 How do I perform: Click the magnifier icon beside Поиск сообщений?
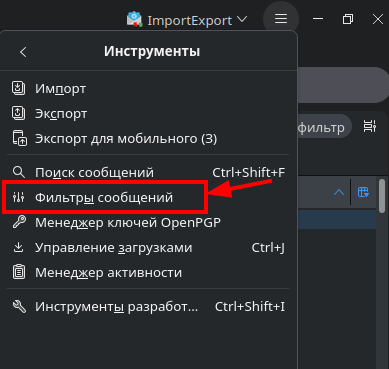pyautogui.click(x=18, y=172)
